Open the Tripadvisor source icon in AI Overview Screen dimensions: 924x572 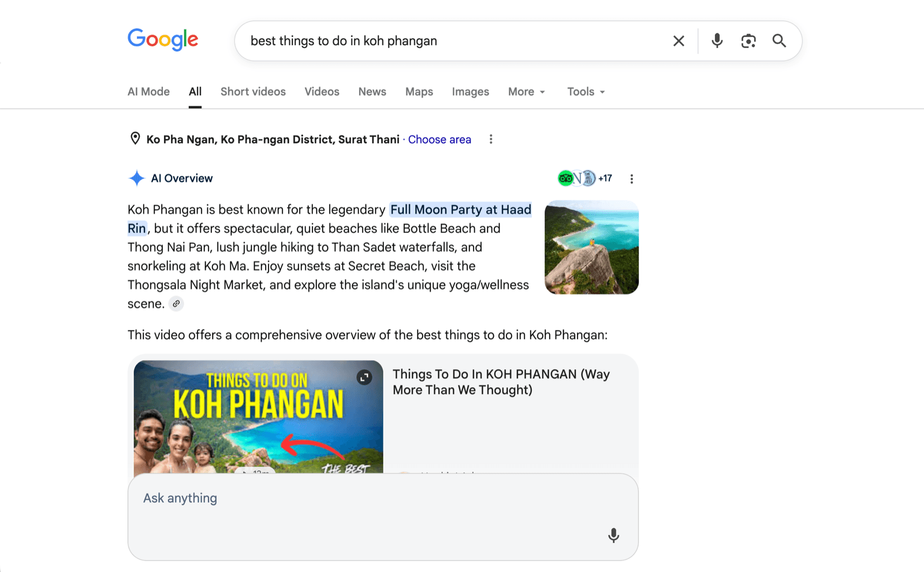565,178
